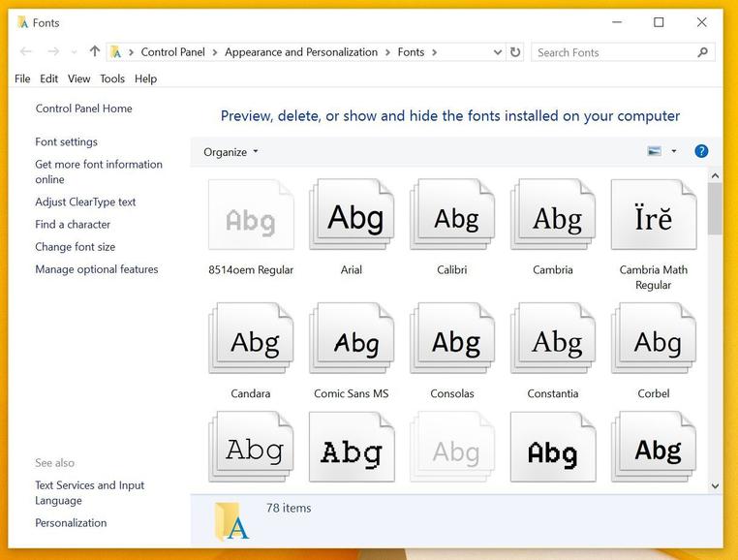Maximize the Fonts window
Screen dimensions: 738x560
click(659, 22)
